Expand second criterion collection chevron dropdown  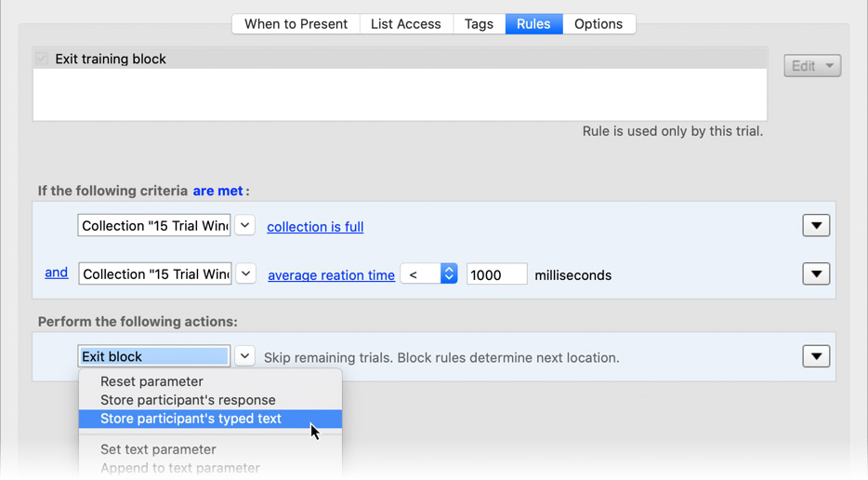pyautogui.click(x=245, y=274)
